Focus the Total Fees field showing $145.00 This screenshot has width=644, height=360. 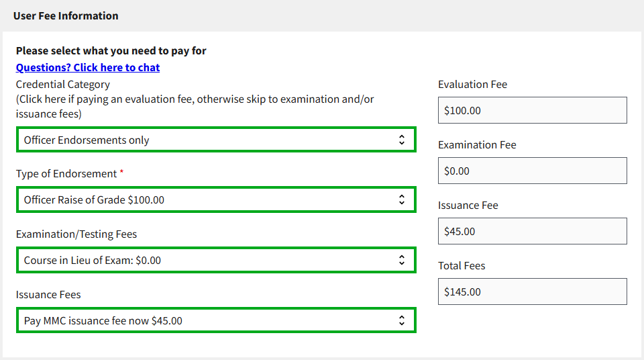pyautogui.click(x=532, y=291)
